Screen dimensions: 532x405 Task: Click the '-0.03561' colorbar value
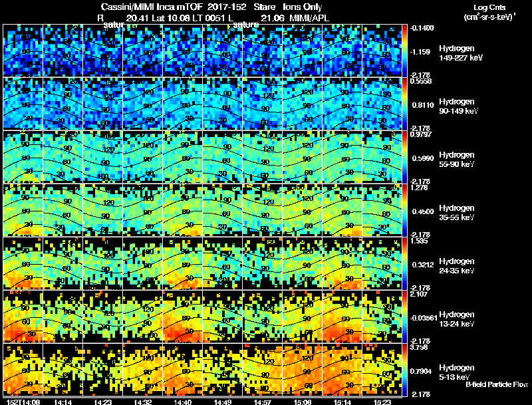coord(424,318)
